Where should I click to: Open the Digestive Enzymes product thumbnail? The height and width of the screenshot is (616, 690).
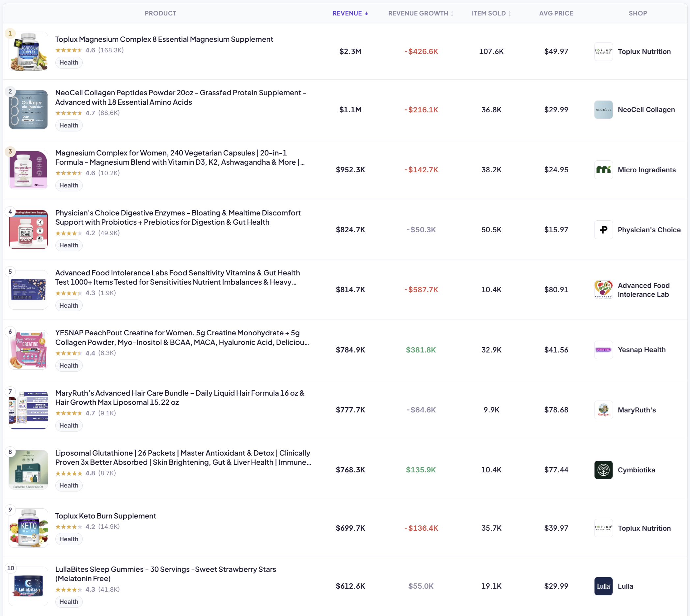pos(28,230)
